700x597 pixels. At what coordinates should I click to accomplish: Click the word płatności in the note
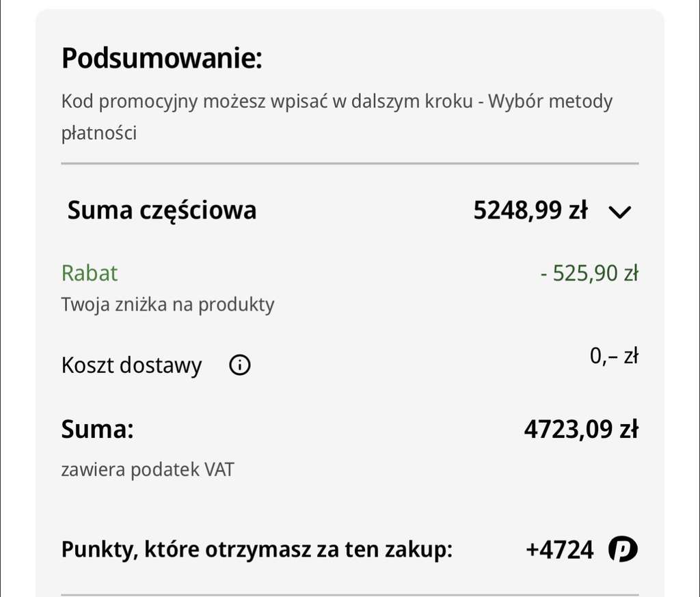click(x=98, y=133)
